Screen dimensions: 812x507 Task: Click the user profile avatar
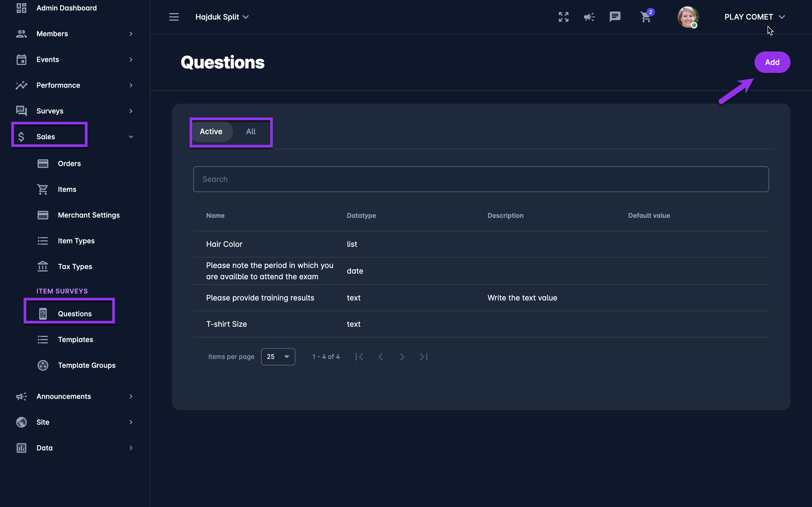click(687, 17)
